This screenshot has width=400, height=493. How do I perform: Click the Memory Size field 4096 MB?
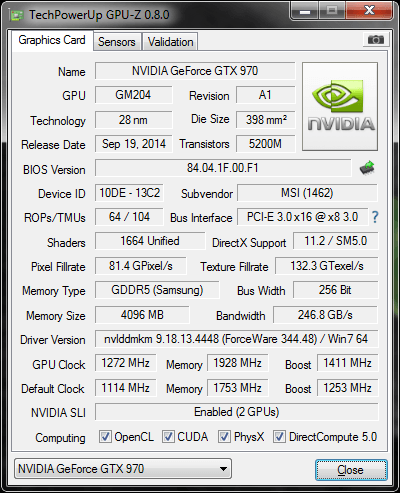tap(142, 315)
